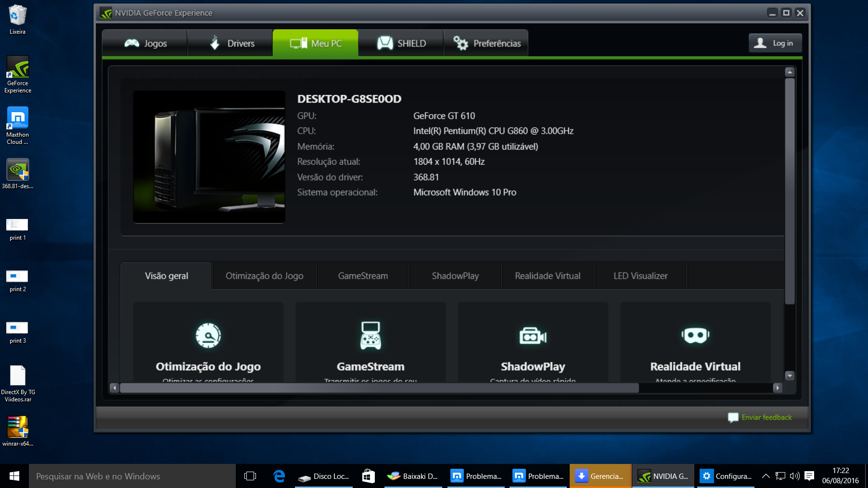Click the GeForce GT 610 GPU value
Image resolution: width=868 pixels, height=488 pixels.
coord(444,116)
